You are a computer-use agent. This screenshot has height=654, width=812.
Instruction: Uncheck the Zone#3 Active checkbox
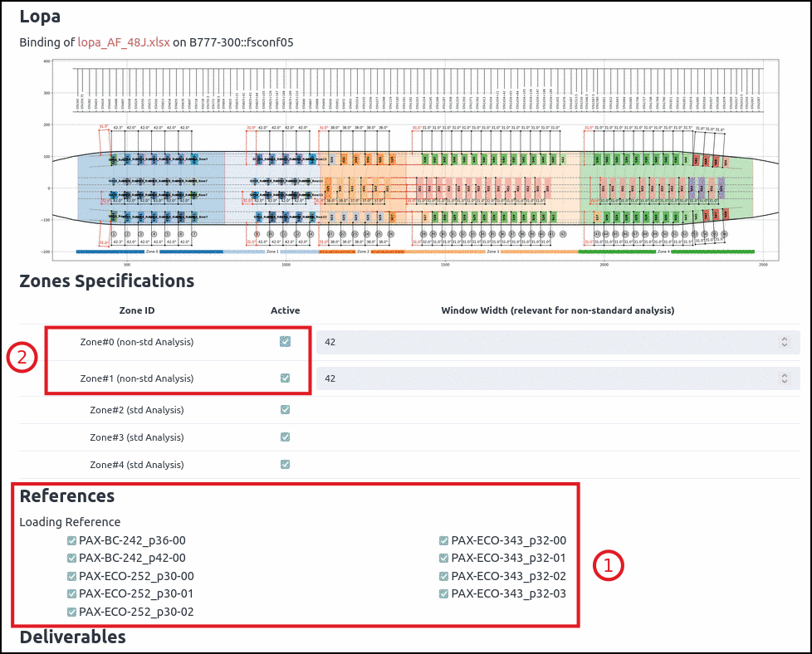pos(286,437)
